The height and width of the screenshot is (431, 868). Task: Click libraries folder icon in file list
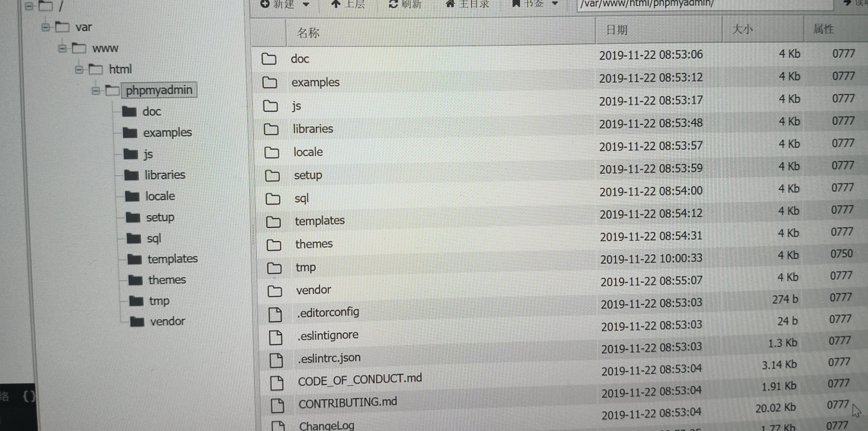click(271, 129)
